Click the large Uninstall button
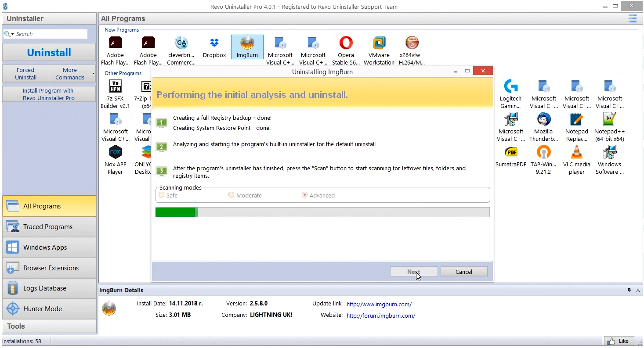Screen dimensions: 644x348 [x=49, y=52]
